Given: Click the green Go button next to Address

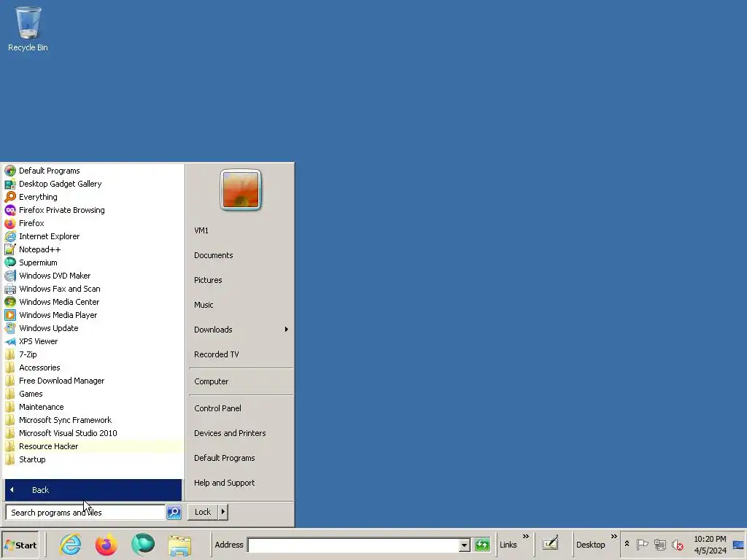Looking at the screenshot, I should click(482, 545).
